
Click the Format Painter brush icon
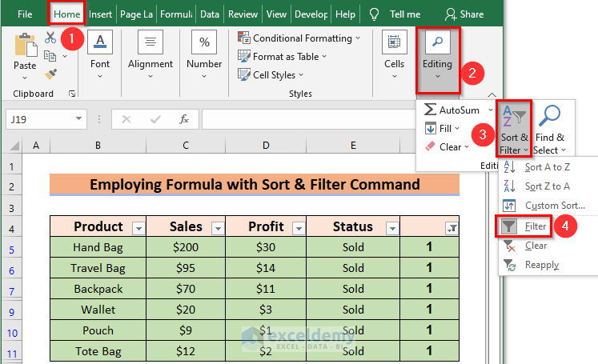click(50, 74)
